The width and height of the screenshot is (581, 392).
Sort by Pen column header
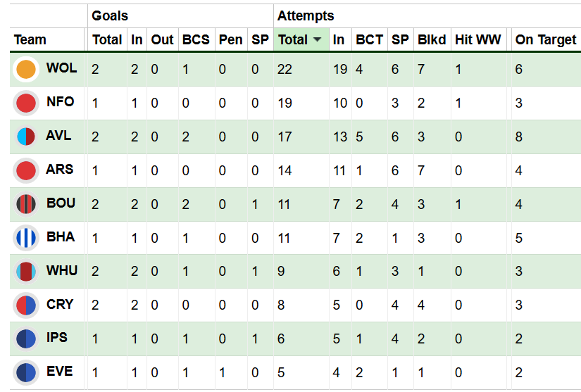(x=230, y=40)
